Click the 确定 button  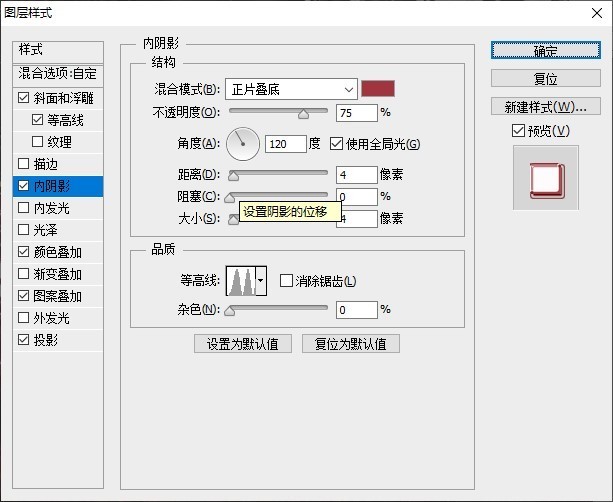tap(545, 51)
